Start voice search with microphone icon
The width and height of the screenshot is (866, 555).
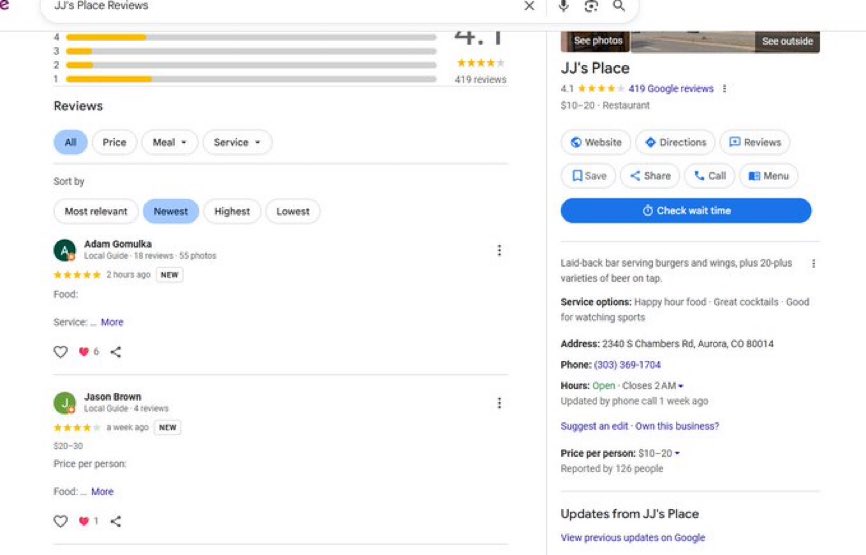click(563, 6)
